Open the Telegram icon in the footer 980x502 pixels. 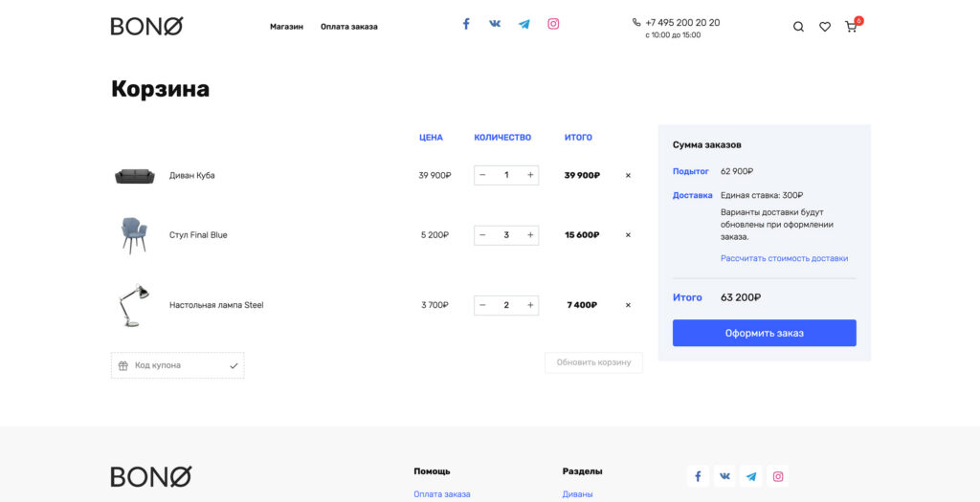tap(751, 476)
